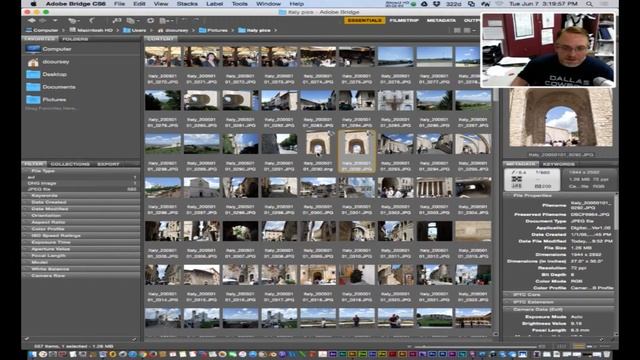
Task: Click clear filter icon at Filter panel bottom
Action: tap(134, 339)
